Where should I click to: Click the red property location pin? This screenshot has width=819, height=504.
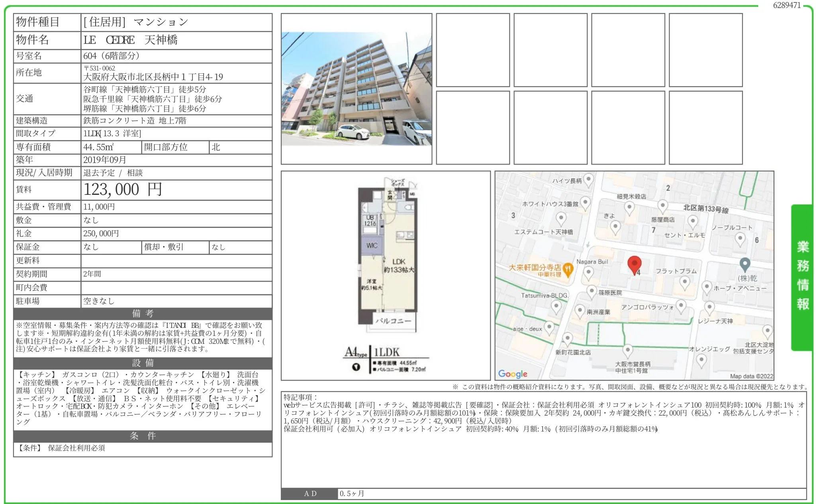click(x=634, y=263)
